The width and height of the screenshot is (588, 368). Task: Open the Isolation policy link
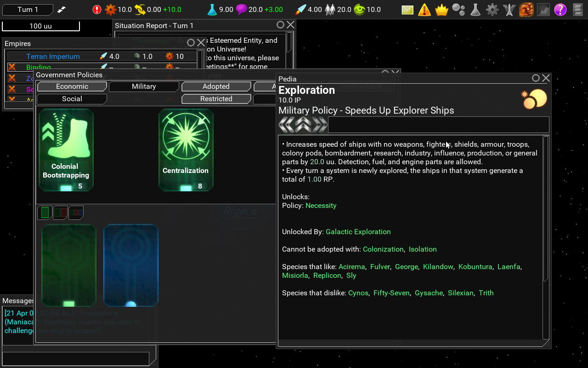click(x=423, y=249)
